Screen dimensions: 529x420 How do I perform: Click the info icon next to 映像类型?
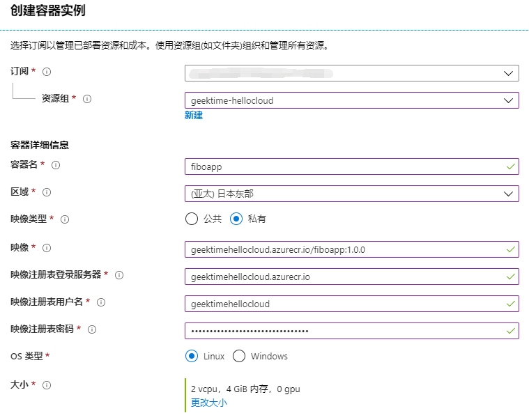click(65, 219)
